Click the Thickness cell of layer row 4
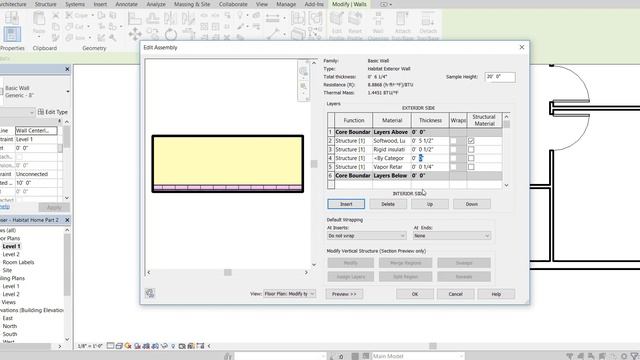Screen dimensions: 640x360 click(x=430, y=158)
